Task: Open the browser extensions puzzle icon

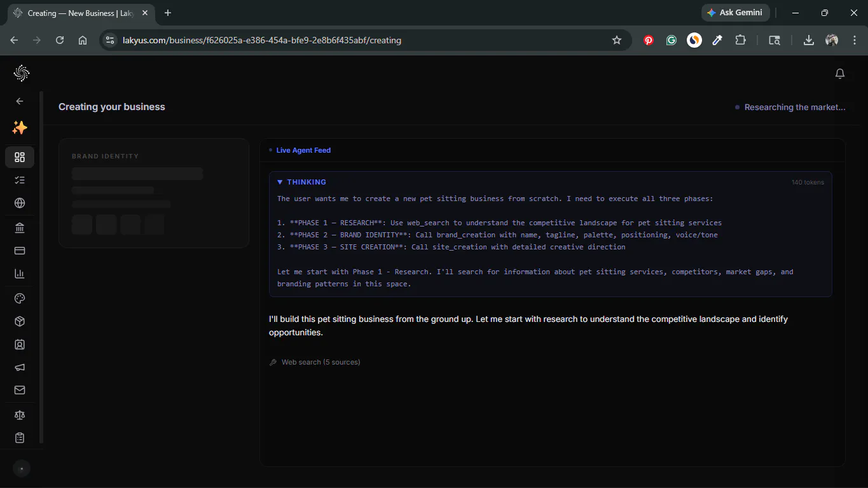Action: pyautogui.click(x=740, y=40)
